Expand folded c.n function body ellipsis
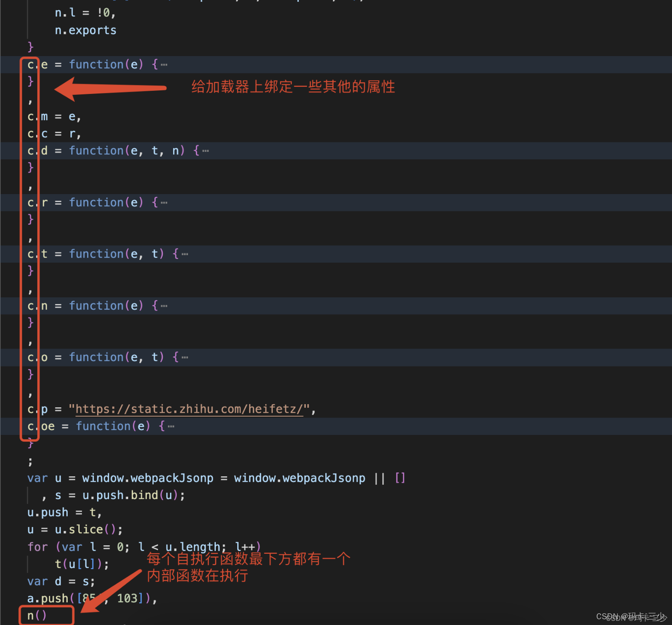This screenshot has height=625, width=672. click(164, 306)
